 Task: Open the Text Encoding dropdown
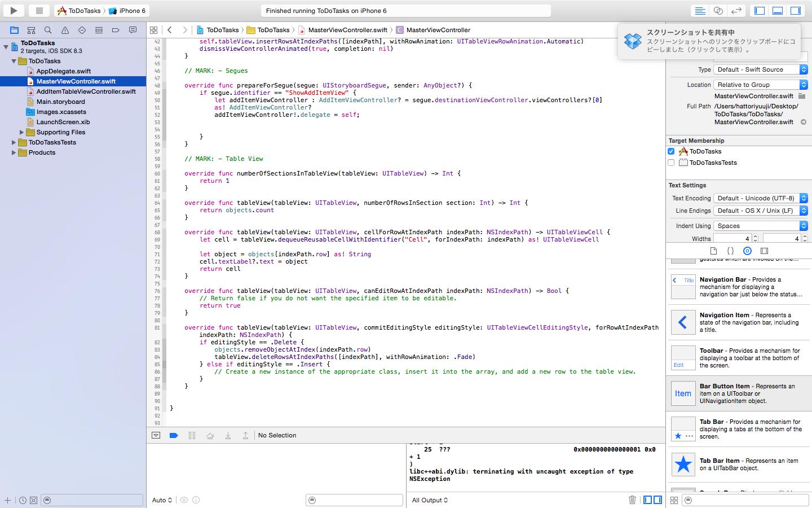coord(761,198)
